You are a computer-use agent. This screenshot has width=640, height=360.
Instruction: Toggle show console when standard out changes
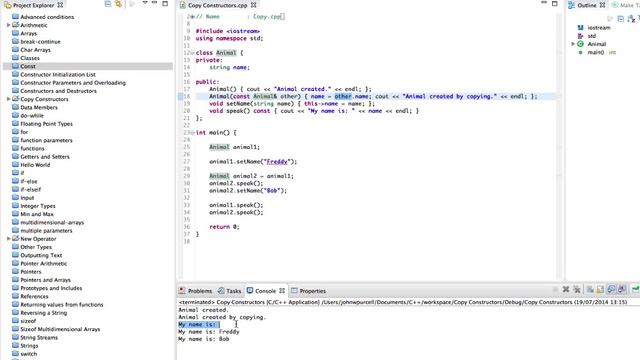[x=611, y=289]
